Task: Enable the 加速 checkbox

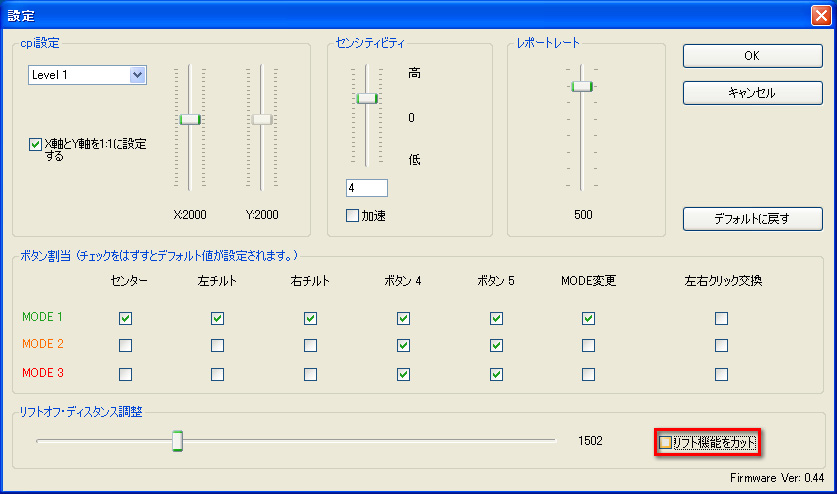Action: tap(352, 215)
